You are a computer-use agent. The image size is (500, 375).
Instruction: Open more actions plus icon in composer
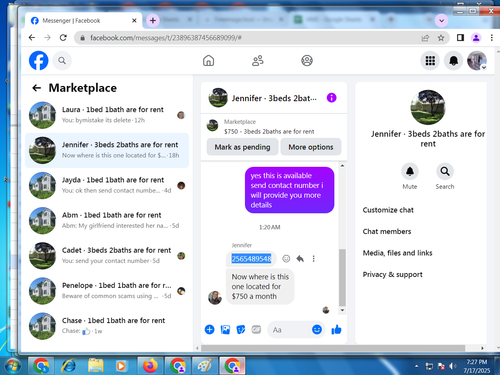(x=209, y=330)
